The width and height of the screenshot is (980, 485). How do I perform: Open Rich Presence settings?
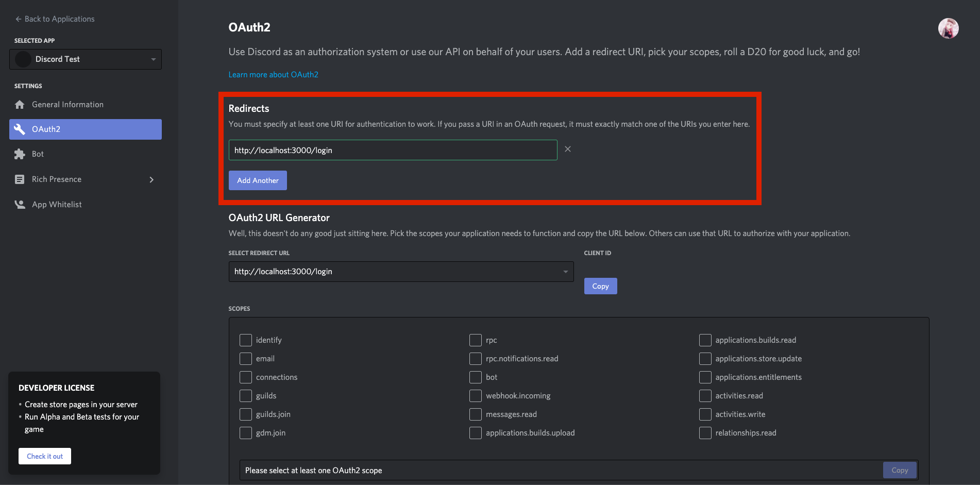pos(86,179)
